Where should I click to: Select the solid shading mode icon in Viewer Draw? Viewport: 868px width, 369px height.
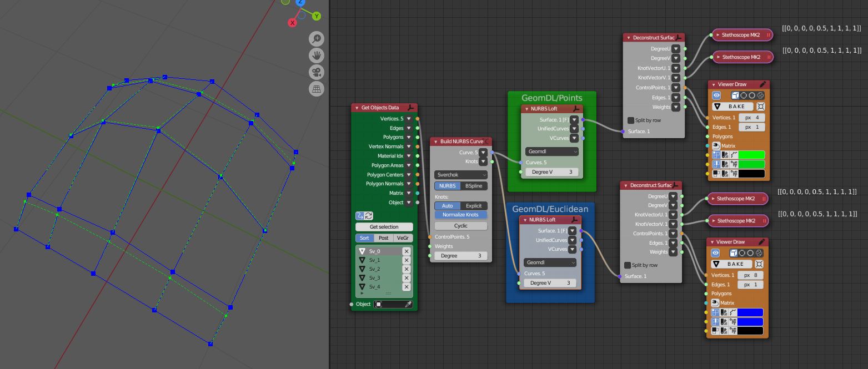(735, 95)
